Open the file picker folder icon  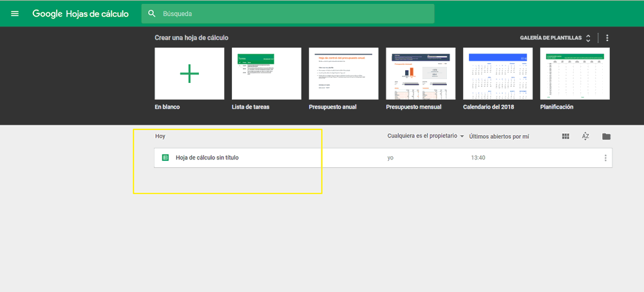pos(606,136)
